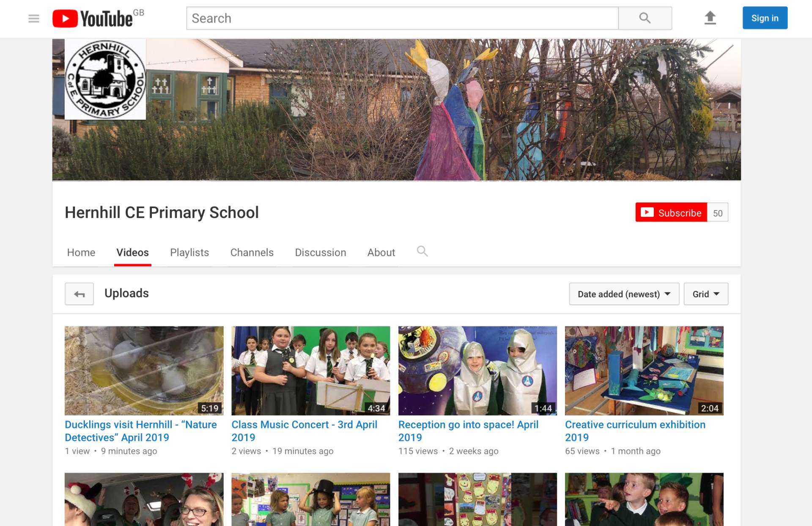Click the subscriber count 50
Screen dimensions: 812x526
point(718,213)
